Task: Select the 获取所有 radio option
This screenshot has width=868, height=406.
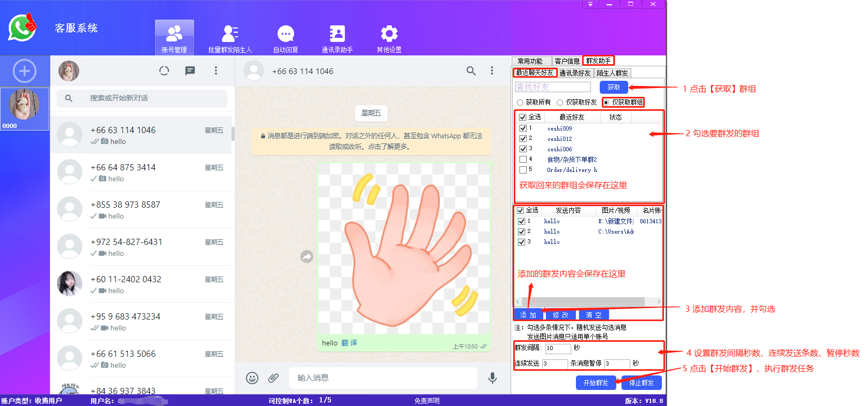Action: [534, 103]
